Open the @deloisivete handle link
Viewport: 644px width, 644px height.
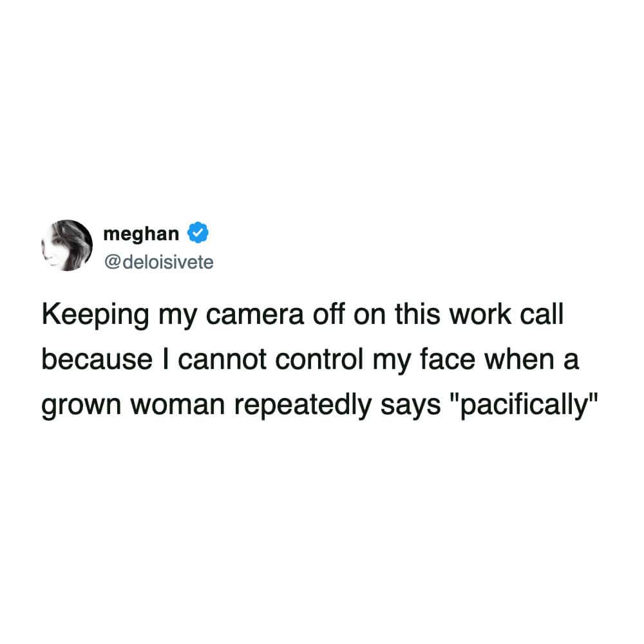[x=159, y=262]
